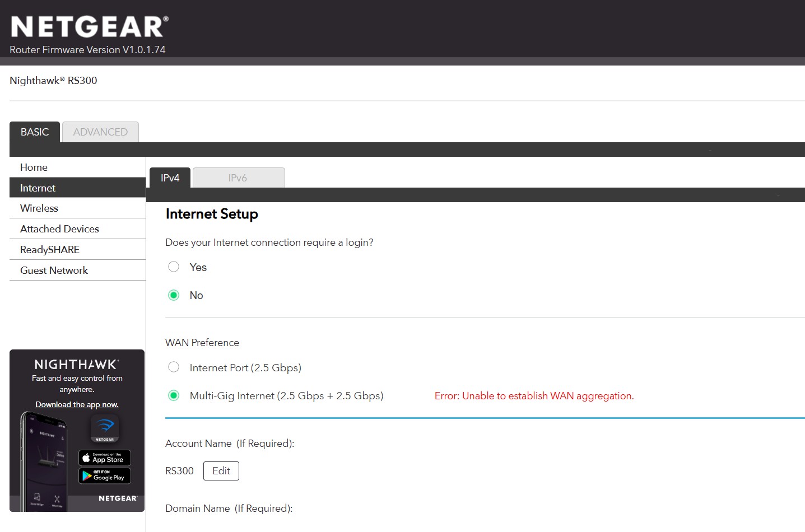Select No for login required

(174, 295)
